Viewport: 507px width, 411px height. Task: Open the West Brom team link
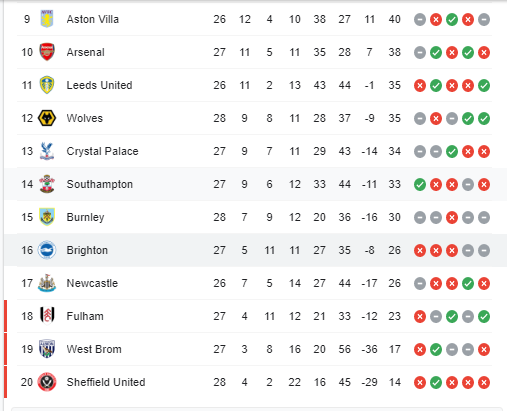click(94, 349)
